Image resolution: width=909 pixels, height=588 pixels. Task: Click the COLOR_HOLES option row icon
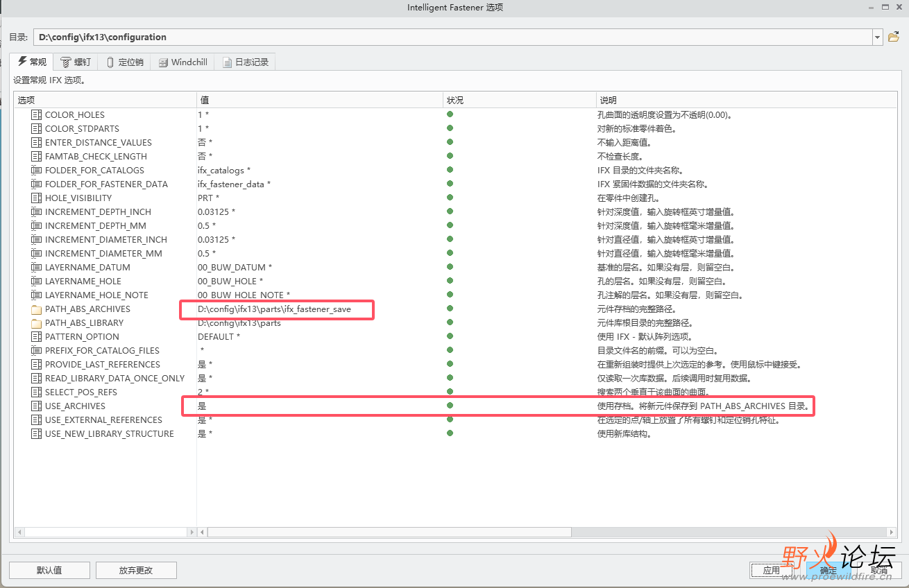[x=37, y=115]
